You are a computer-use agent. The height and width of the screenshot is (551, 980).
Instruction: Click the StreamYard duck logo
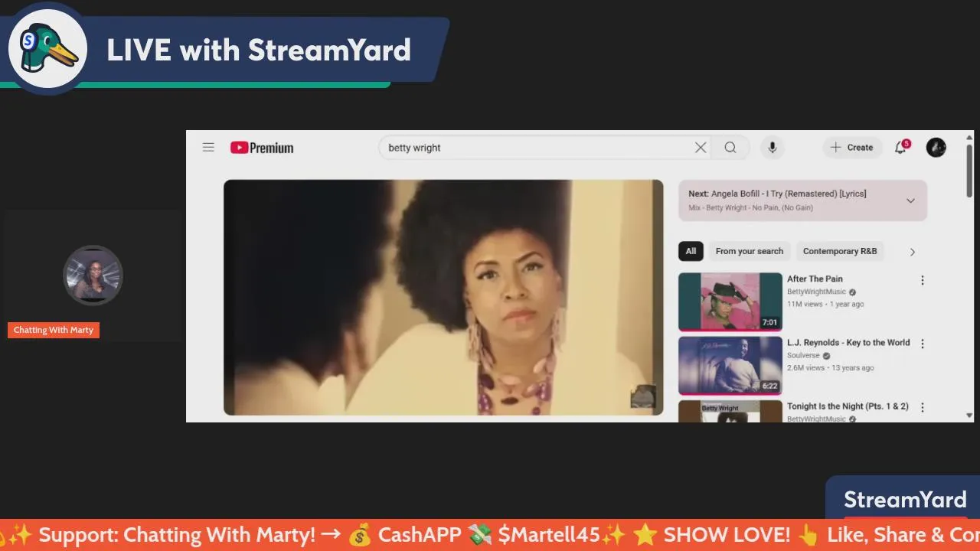pos(47,47)
